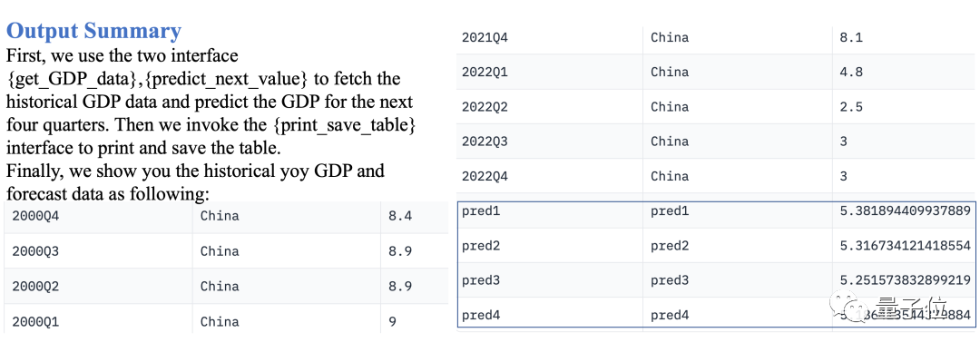Click the 5.381894409937889 prediction value
Image resolution: width=980 pixels, height=352 pixels.
pos(906,211)
